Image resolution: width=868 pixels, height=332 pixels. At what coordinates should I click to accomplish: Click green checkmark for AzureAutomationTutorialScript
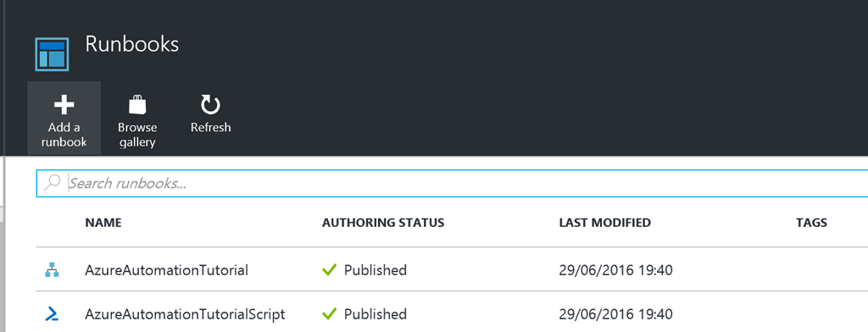point(330,314)
